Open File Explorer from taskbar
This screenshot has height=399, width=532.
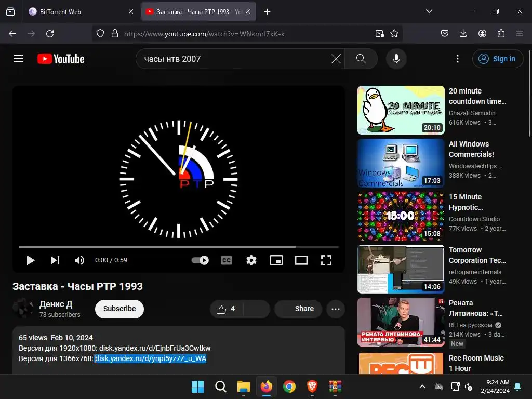pos(243,387)
